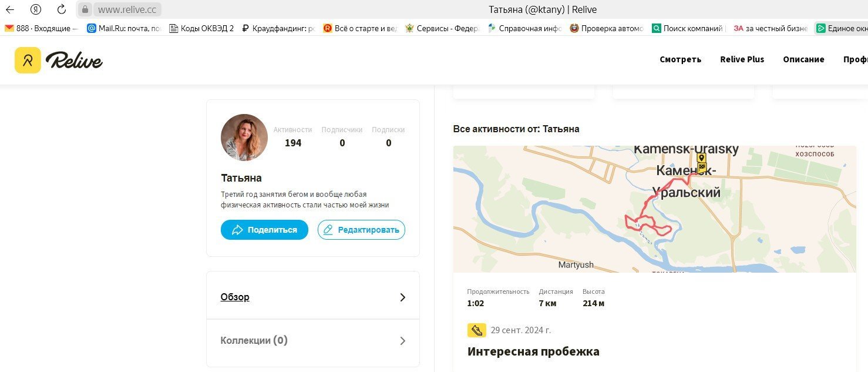
Task: Open the Коды ОКВЭД 2 bookmark
Action: click(x=201, y=28)
